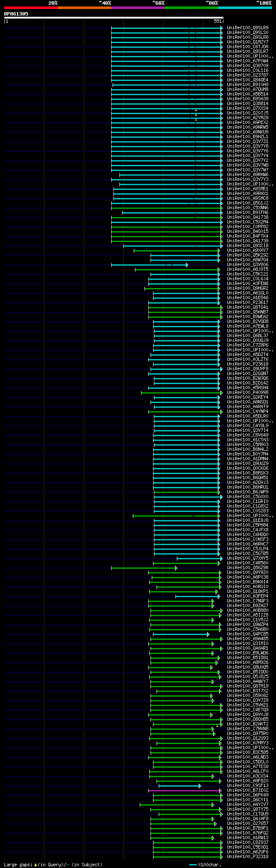The height and width of the screenshot is (868, 276).
Task: Select label UniRef100_Q9SCI8
Action: (x=248, y=246)
